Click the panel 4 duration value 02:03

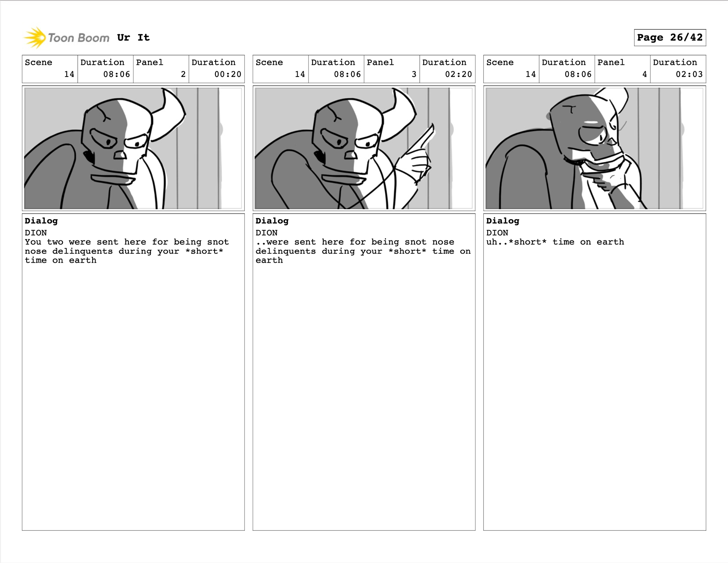click(x=689, y=74)
